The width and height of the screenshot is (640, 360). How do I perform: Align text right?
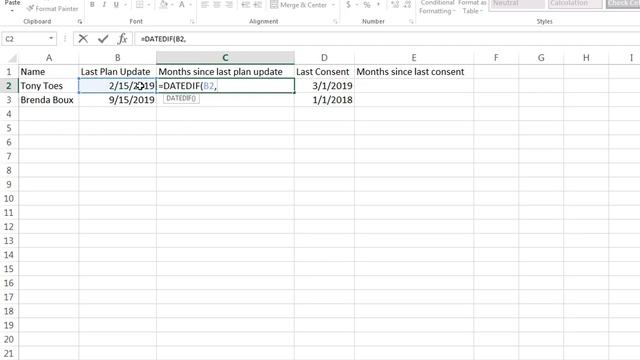point(229,4)
